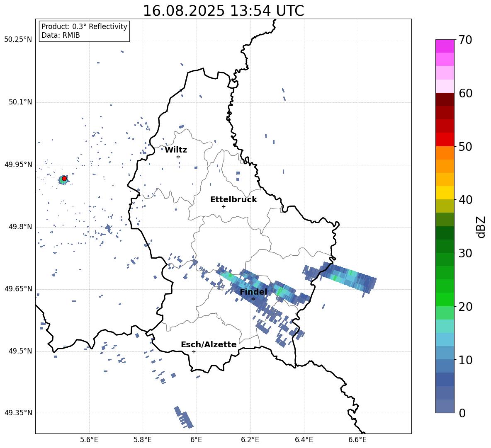Click the Product: 0.3° Reflectivity text
This screenshot has height=448, width=491.
(x=84, y=27)
